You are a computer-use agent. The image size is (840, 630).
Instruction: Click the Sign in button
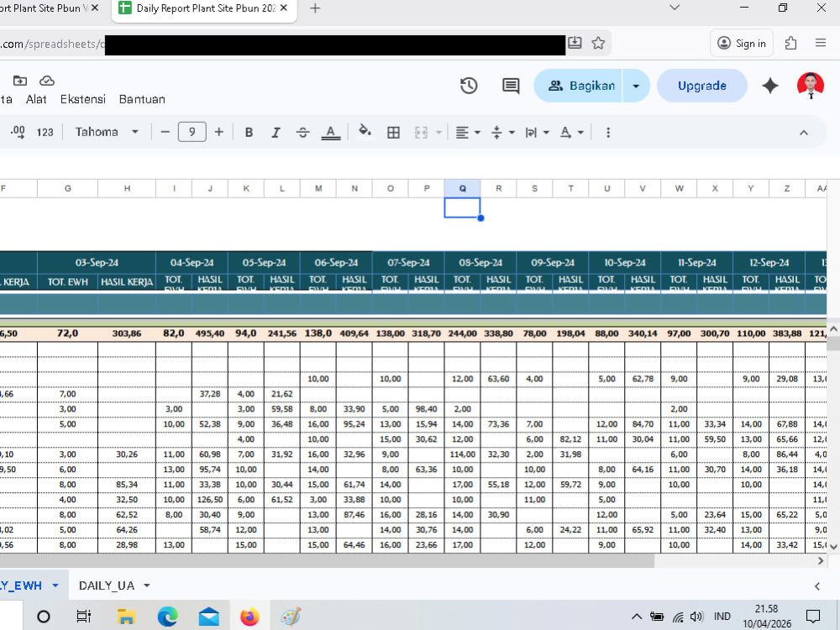coord(742,44)
